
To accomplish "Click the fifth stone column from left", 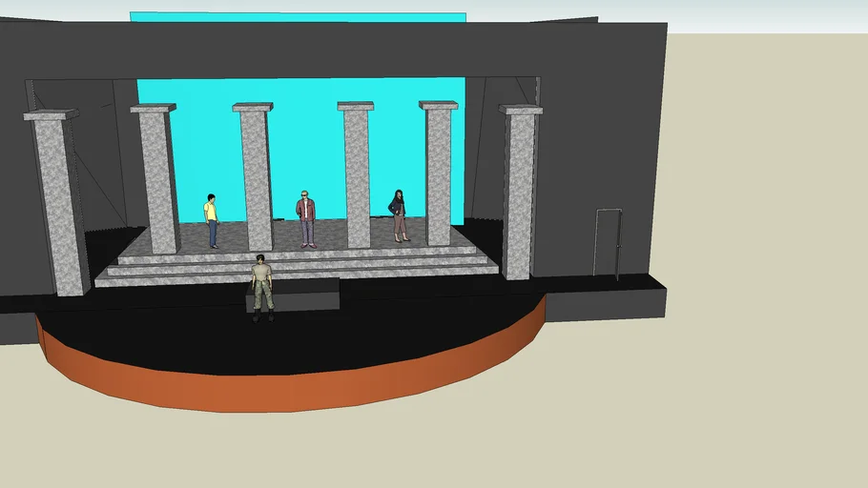I will [438, 173].
